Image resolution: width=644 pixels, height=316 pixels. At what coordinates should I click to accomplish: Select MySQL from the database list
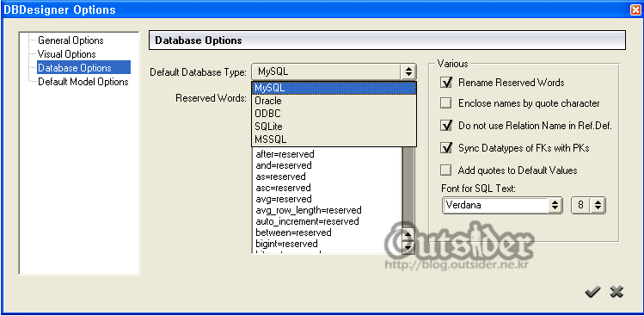pyautogui.click(x=334, y=88)
